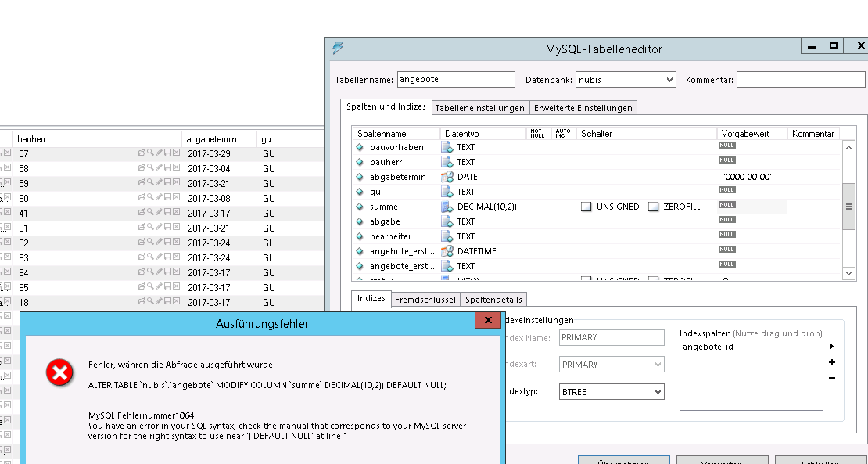The image size is (868, 464).
Task: Click the red error icon in the dialog
Action: (x=59, y=373)
